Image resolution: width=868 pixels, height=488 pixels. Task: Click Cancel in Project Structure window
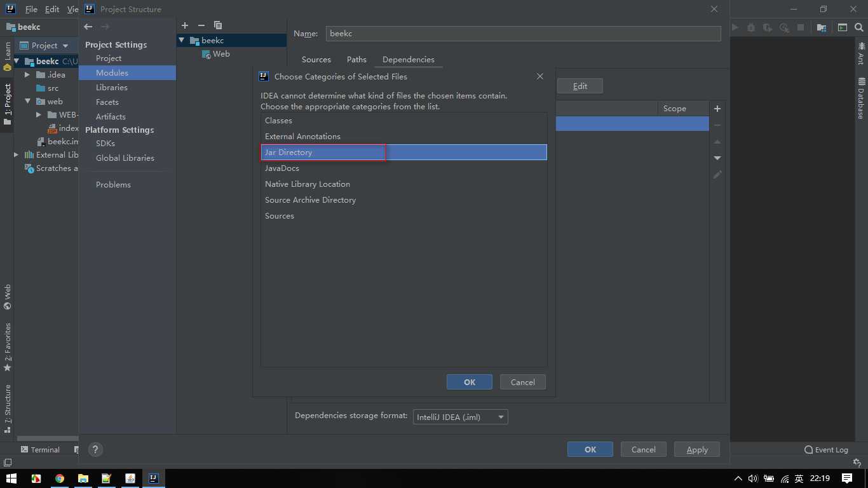point(644,449)
